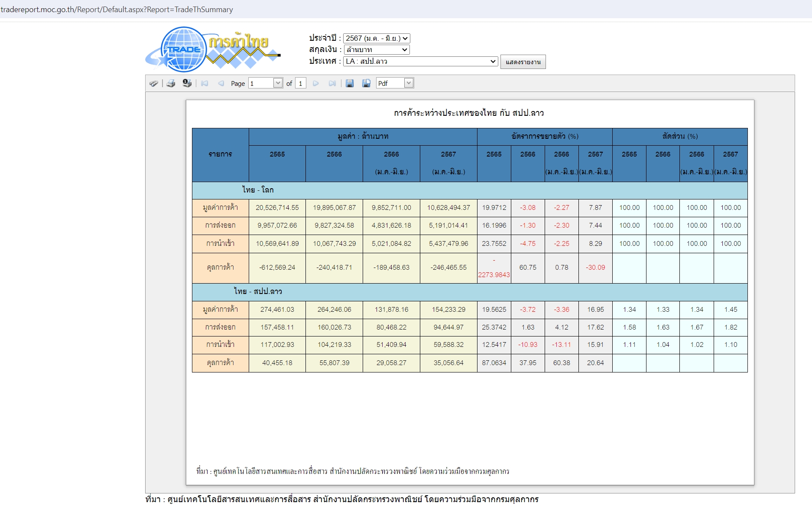Click cell value 9,852,711.00
This screenshot has width=812, height=516.
click(x=391, y=208)
